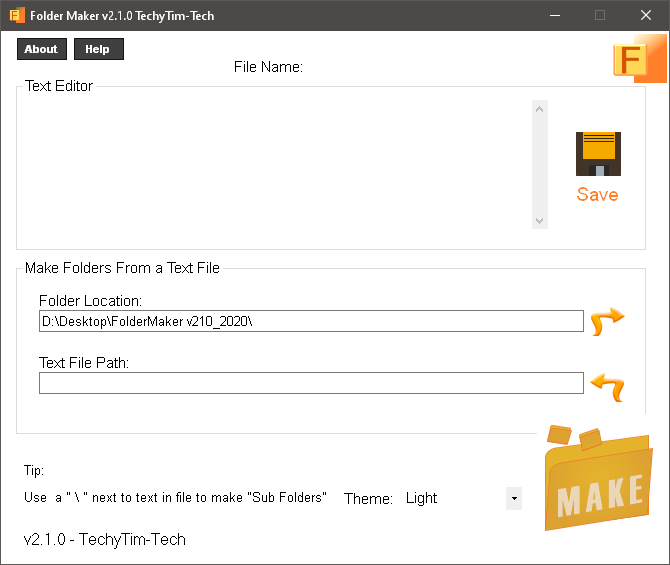This screenshot has width=670, height=565.
Task: Minimize the Folder Maker window
Action: click(555, 15)
